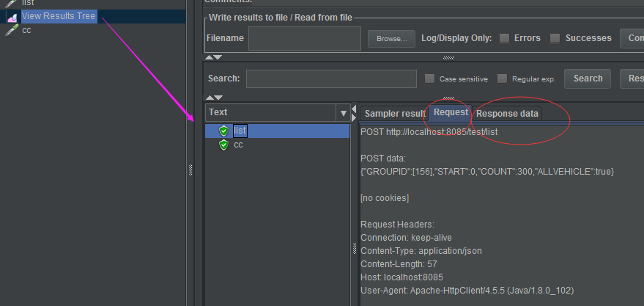
Task: Switch to Sampler result tab
Action: point(395,114)
